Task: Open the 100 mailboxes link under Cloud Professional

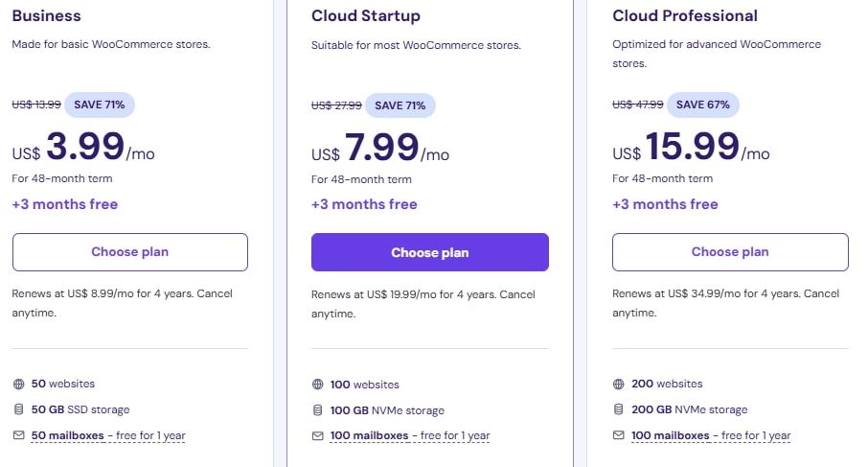Action: click(x=670, y=435)
